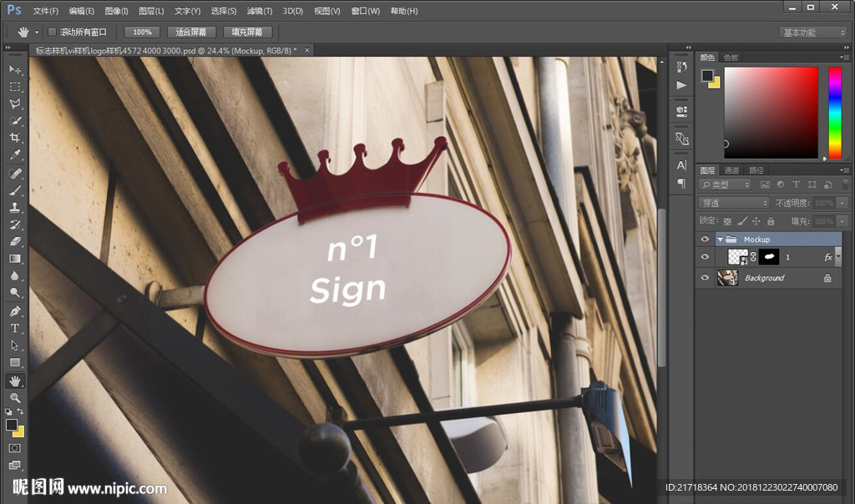Select the Spot Healing Brush tool
Screen dimensions: 855x504
pos(15,174)
